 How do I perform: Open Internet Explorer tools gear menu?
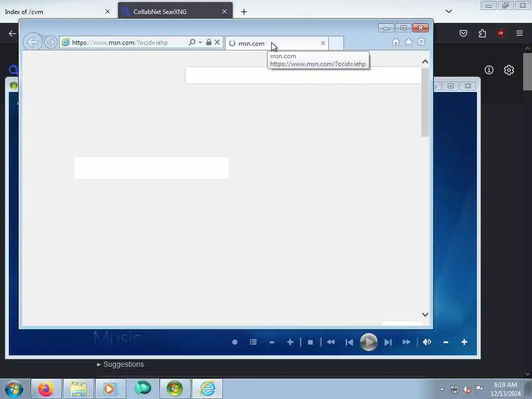421,42
